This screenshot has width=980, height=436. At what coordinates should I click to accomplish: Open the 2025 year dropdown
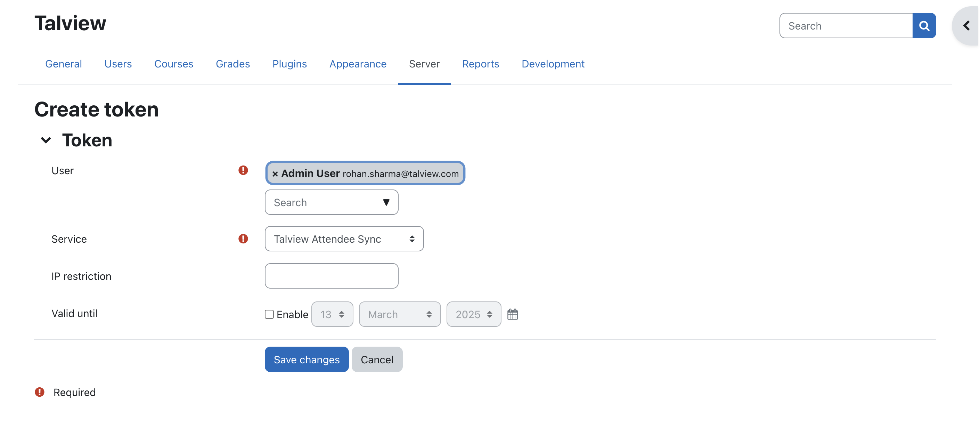coord(473,314)
